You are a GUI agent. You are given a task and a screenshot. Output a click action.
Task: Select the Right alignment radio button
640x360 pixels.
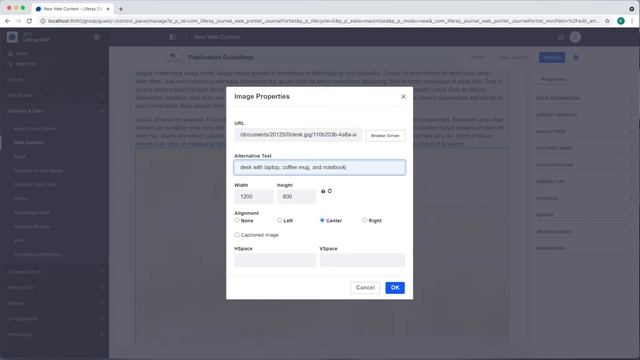364,220
